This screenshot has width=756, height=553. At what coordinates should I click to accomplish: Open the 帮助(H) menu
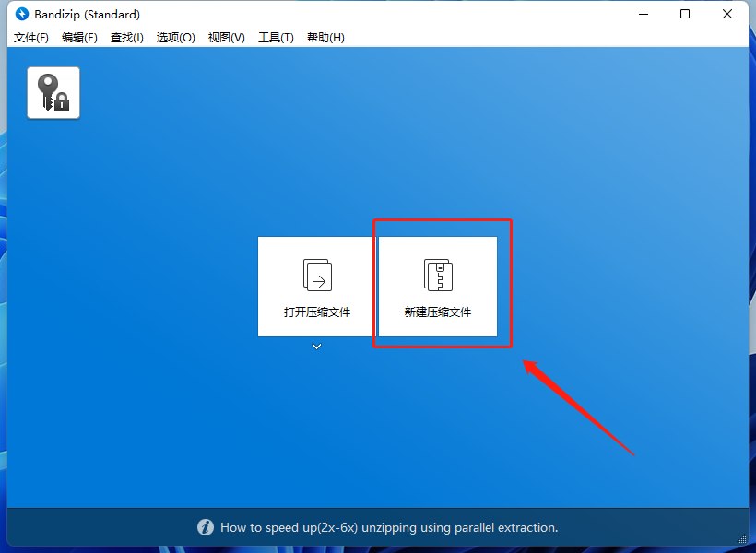click(325, 38)
